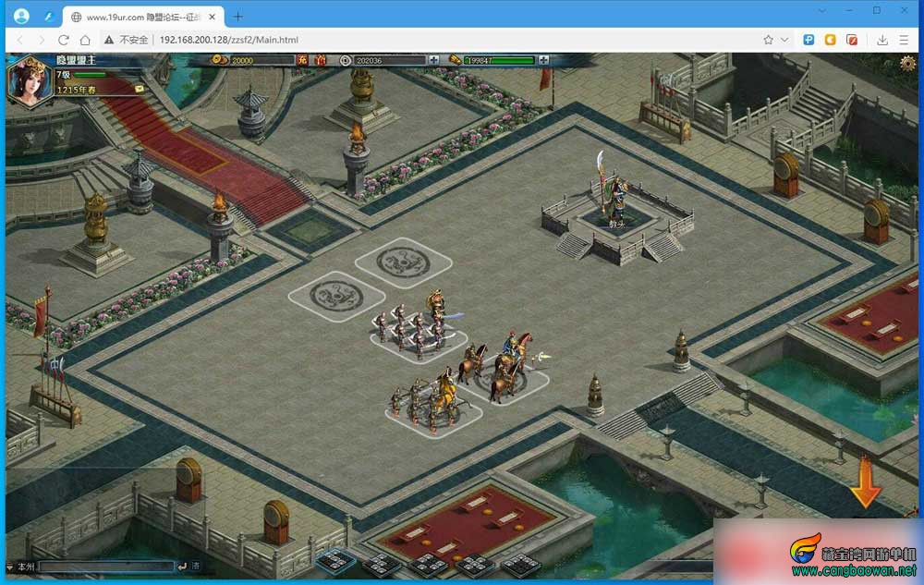Click the address bar URL 192.168.200.128
Image resolution: width=924 pixels, height=585 pixels.
(x=228, y=40)
